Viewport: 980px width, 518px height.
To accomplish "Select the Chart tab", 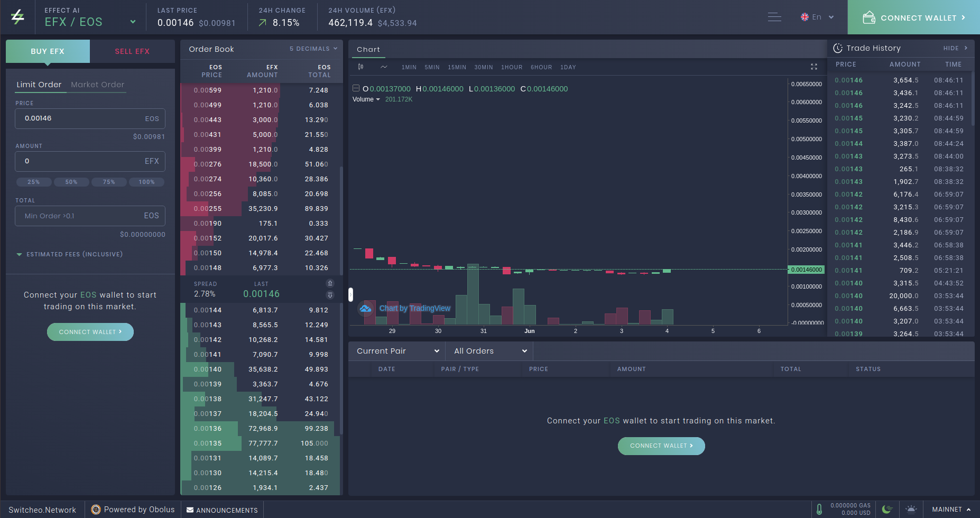I will pyautogui.click(x=368, y=49).
